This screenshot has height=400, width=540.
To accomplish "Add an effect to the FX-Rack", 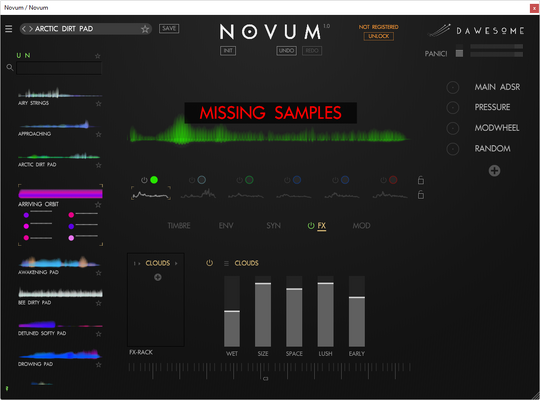I will [x=157, y=277].
